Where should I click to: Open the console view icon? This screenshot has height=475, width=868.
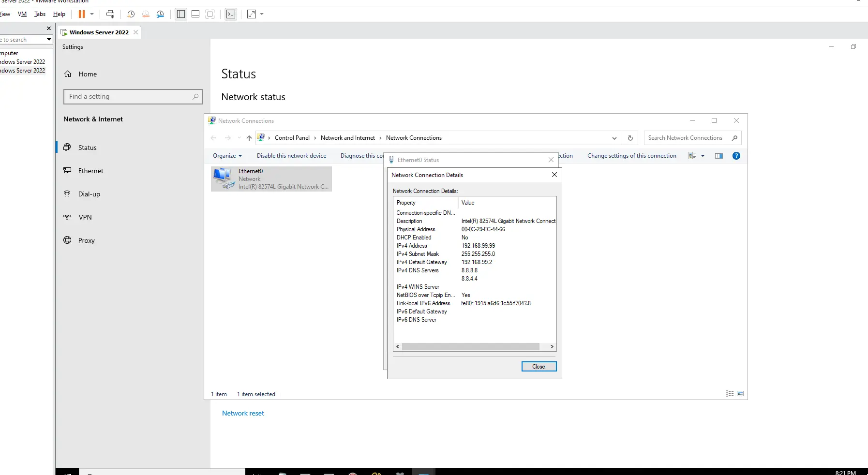click(231, 14)
